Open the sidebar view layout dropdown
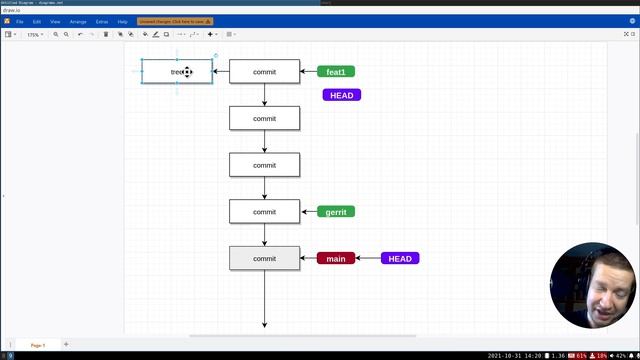 click(11, 35)
